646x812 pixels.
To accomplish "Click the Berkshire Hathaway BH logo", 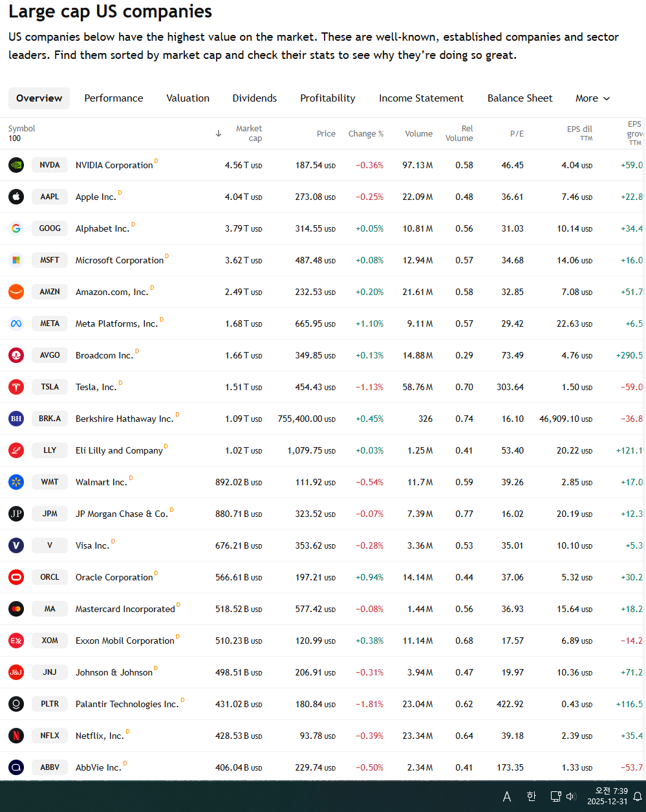I will pyautogui.click(x=16, y=419).
